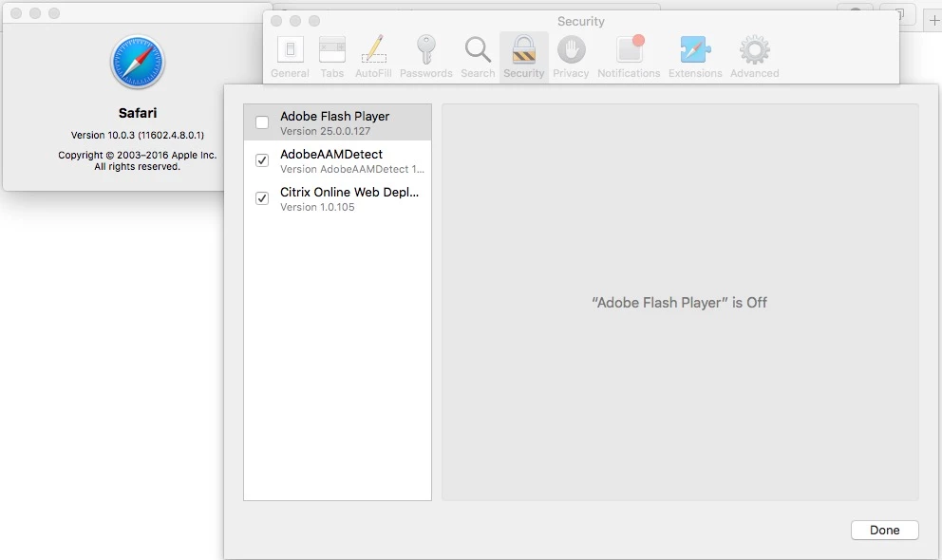The width and height of the screenshot is (942, 560).
Task: Close the About Safari window
Action: pos(16,13)
